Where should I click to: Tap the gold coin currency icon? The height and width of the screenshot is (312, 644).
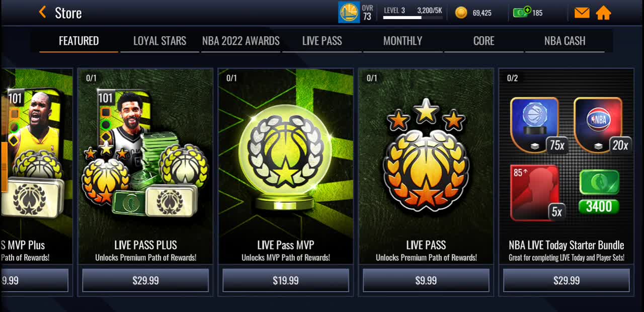[x=461, y=13]
